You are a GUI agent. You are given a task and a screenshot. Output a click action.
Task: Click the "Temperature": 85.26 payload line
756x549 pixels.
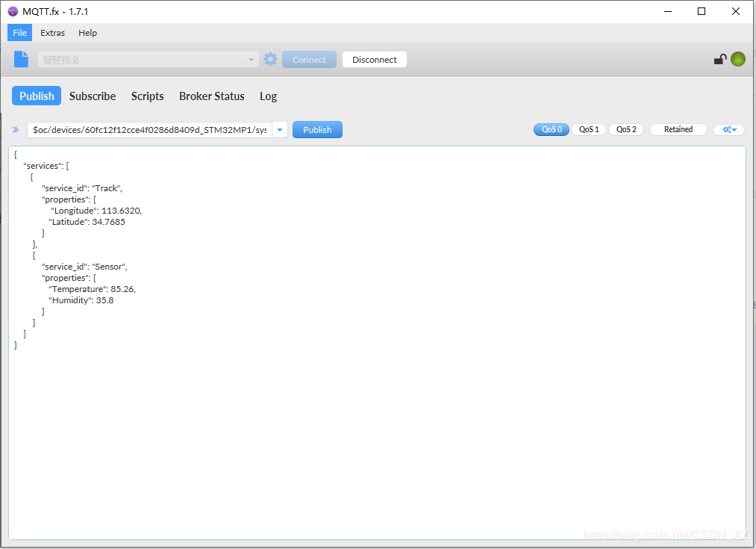[x=92, y=288]
